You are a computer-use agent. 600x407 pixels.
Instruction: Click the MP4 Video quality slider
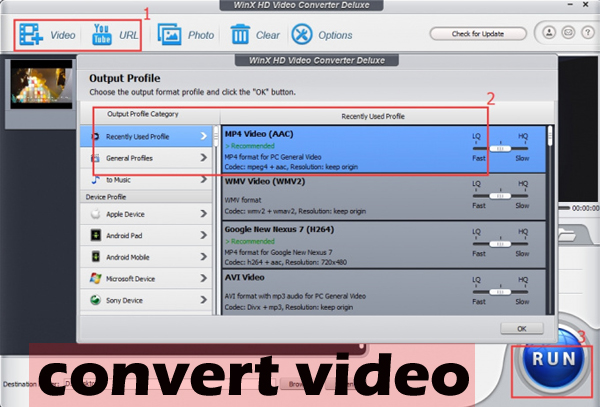tap(501, 148)
